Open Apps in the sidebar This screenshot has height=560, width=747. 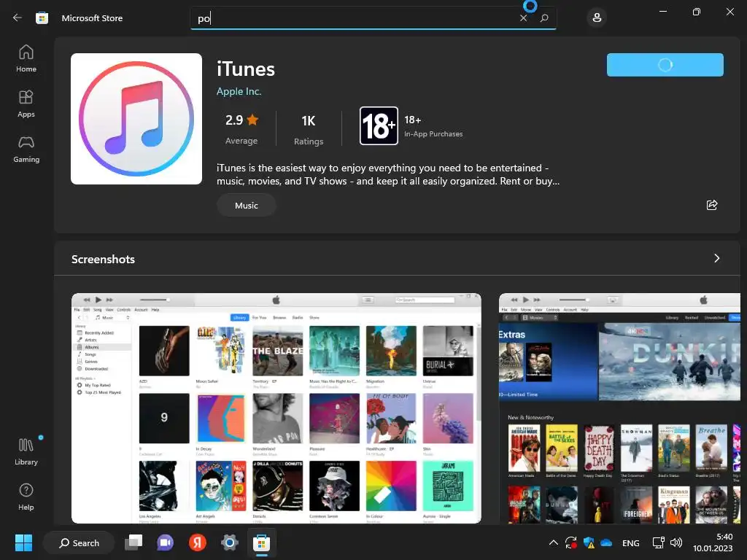point(26,104)
